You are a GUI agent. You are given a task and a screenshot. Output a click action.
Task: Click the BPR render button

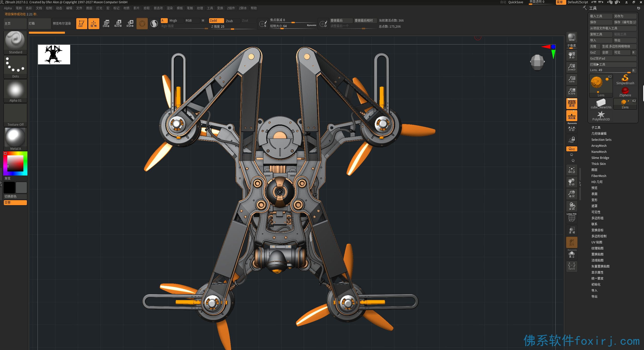[572, 37]
